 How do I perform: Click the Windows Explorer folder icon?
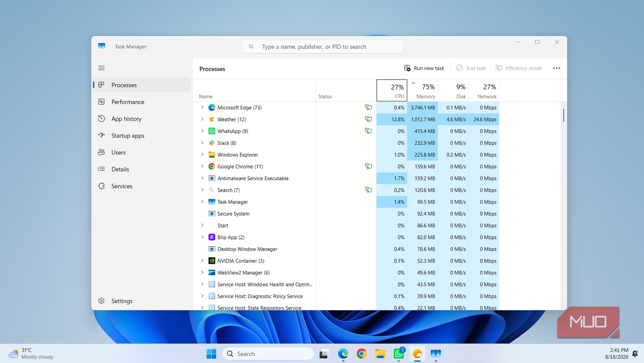click(212, 155)
